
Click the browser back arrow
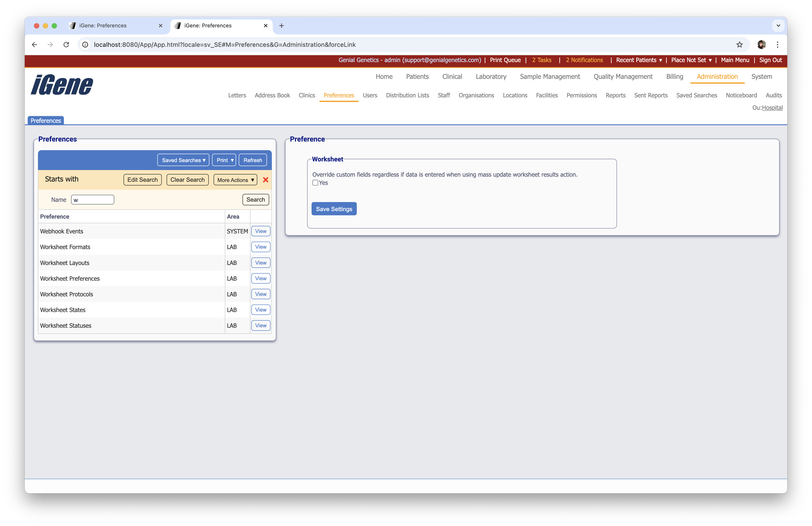click(34, 45)
